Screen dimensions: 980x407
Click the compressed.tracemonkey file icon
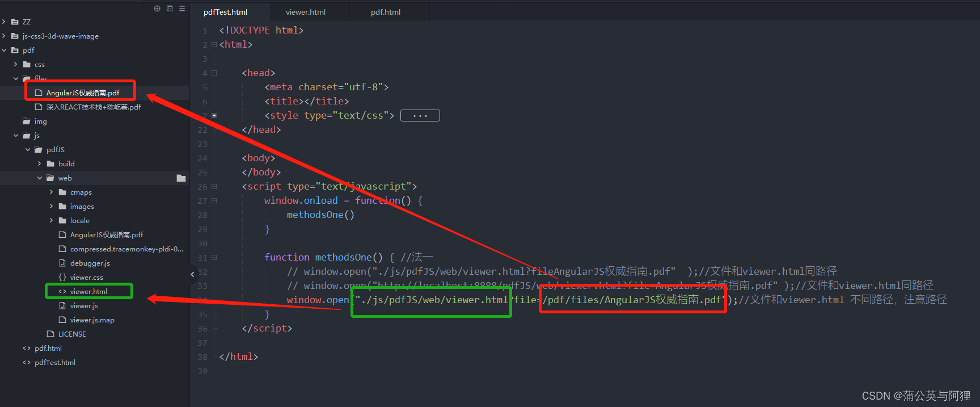62,249
